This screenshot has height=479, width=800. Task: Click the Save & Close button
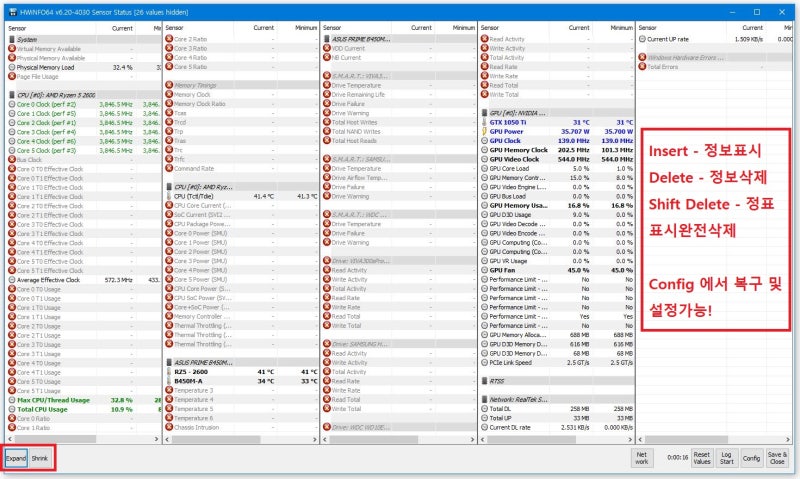coord(777,458)
